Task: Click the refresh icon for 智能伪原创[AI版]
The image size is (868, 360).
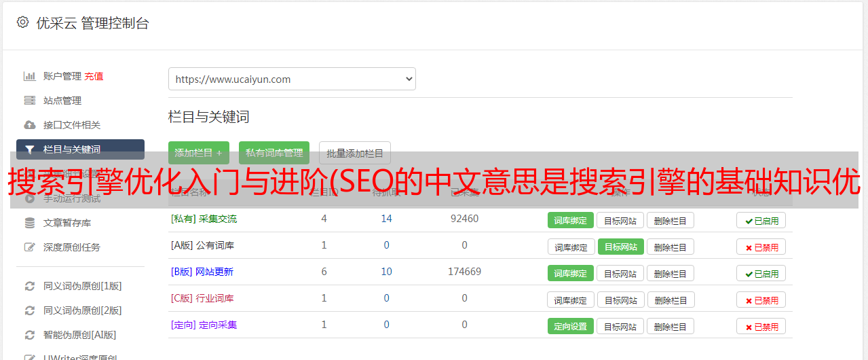Action: tap(30, 335)
